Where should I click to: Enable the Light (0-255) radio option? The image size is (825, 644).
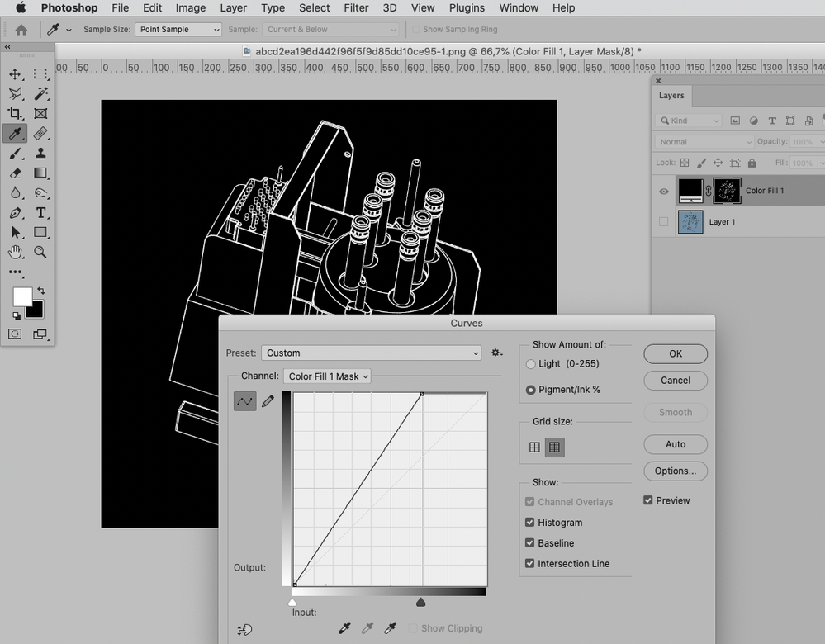click(x=531, y=364)
